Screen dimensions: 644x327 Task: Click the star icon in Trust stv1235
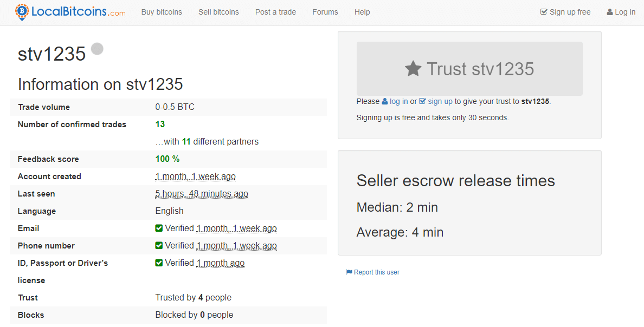click(413, 69)
